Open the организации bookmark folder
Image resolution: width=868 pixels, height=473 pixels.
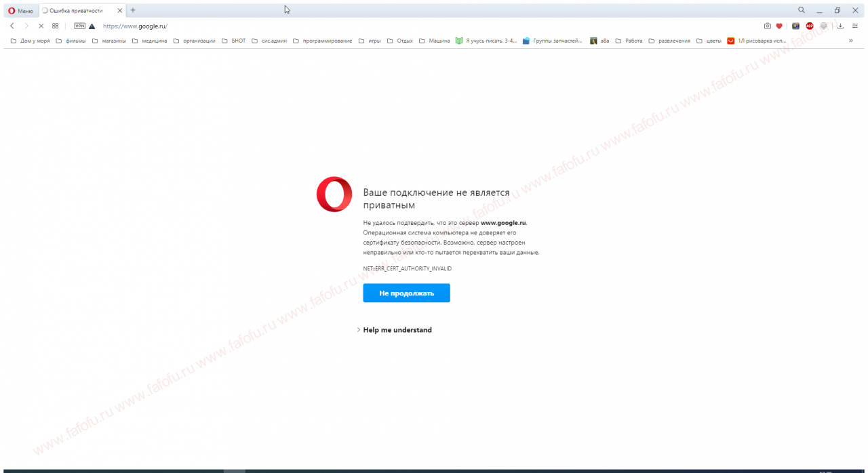(194, 41)
